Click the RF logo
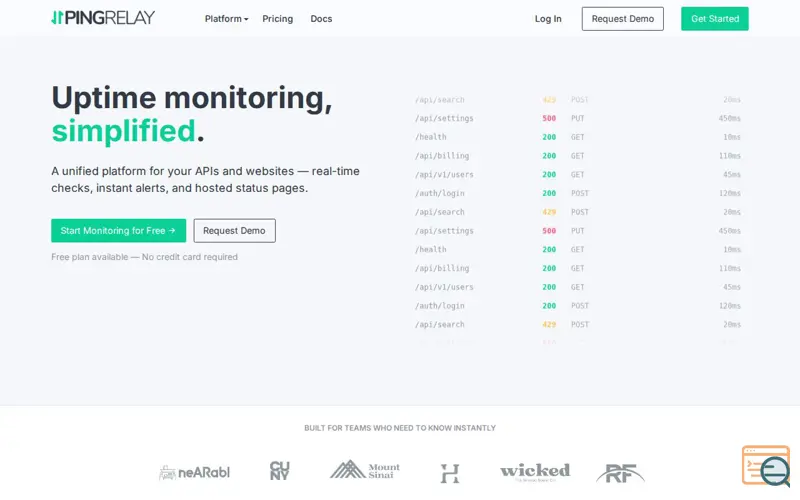The width and height of the screenshot is (800, 500). pyautogui.click(x=620, y=473)
